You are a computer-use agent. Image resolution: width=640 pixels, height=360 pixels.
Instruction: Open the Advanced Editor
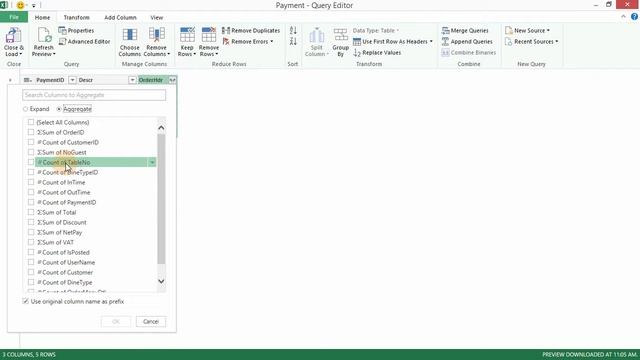click(84, 42)
